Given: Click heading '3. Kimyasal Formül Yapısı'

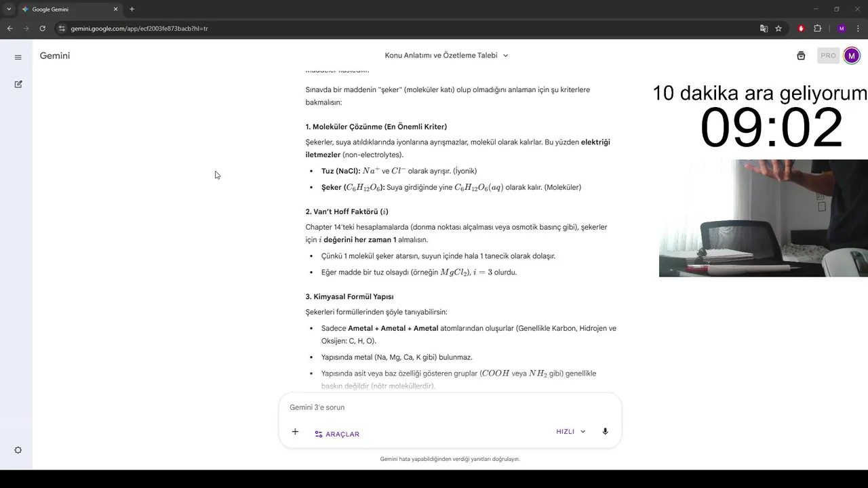Looking at the screenshot, I should tap(350, 297).
